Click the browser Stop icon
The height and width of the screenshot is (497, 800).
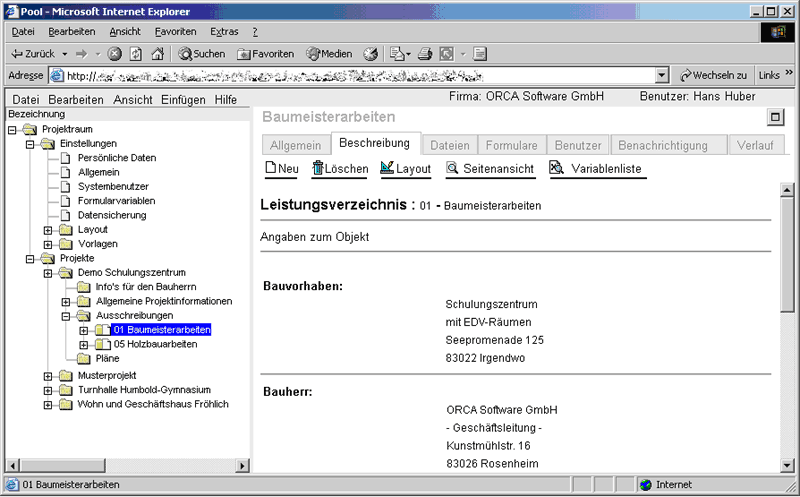pos(115,54)
